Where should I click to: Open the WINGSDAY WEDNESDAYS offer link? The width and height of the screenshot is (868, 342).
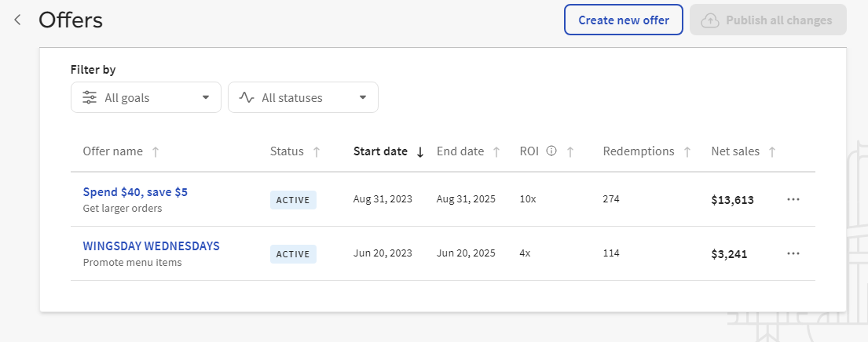click(151, 246)
